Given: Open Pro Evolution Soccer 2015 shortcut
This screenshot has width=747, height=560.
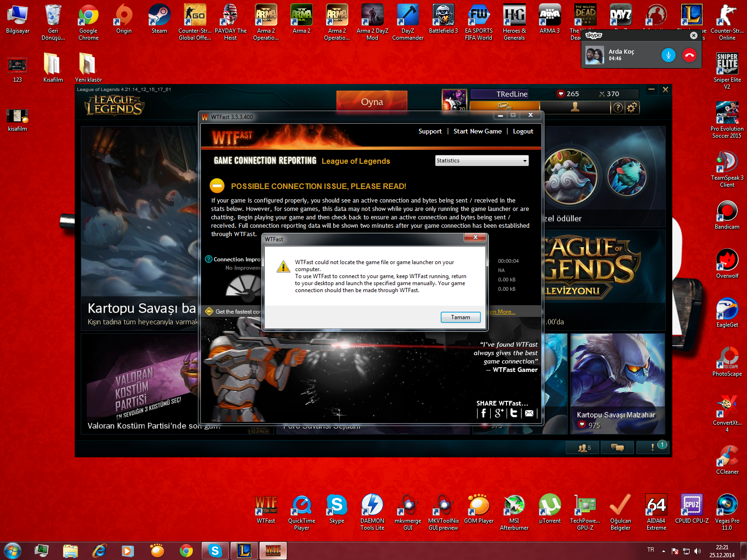Looking at the screenshot, I should 727,120.
